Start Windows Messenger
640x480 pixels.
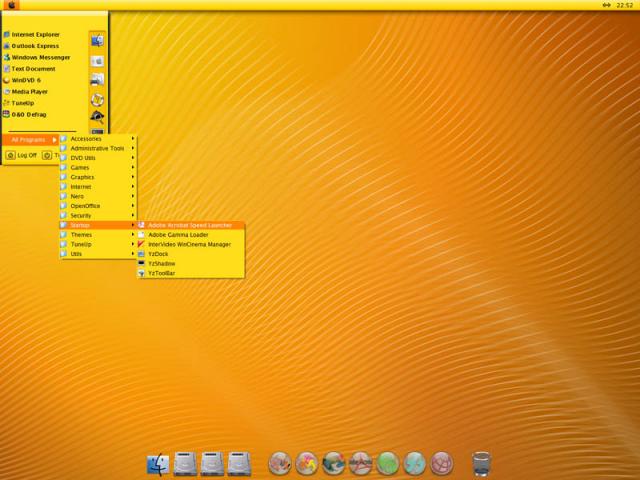pos(37,58)
